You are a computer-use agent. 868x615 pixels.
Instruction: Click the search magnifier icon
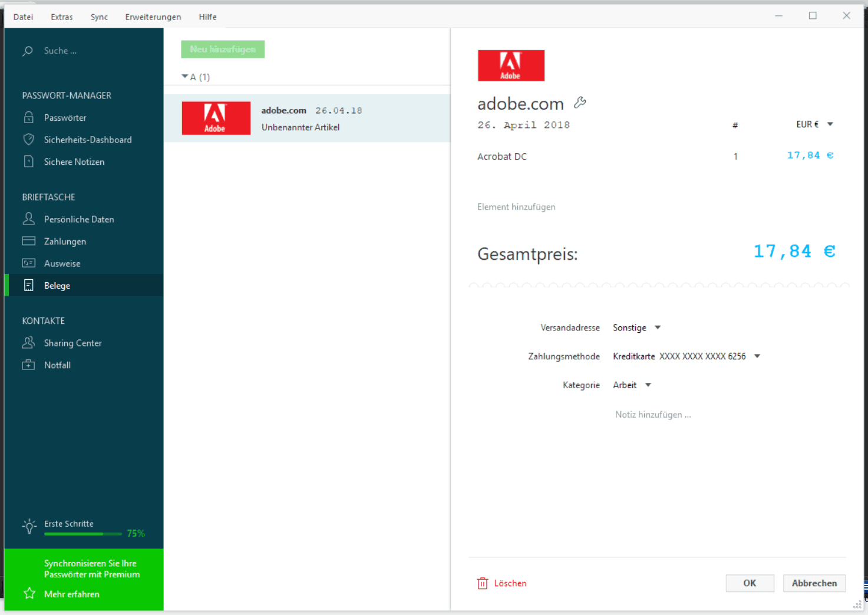(x=27, y=51)
